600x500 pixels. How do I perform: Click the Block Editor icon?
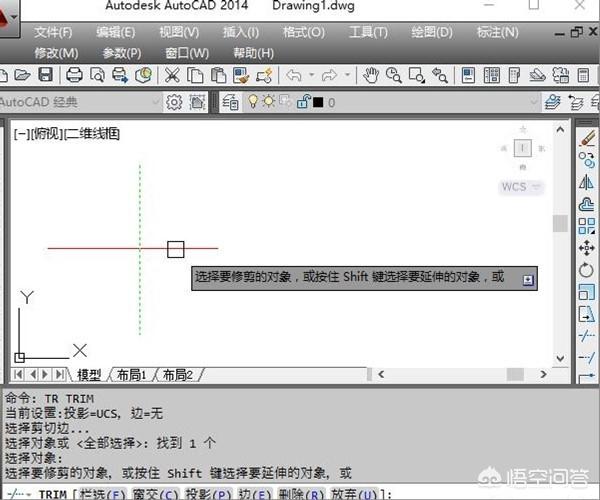pyautogui.click(x=264, y=75)
